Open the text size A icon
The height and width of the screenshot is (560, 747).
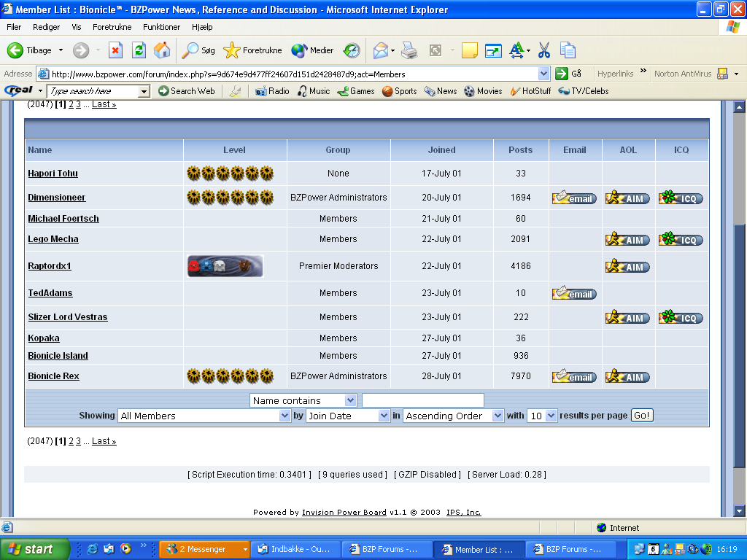tap(517, 50)
